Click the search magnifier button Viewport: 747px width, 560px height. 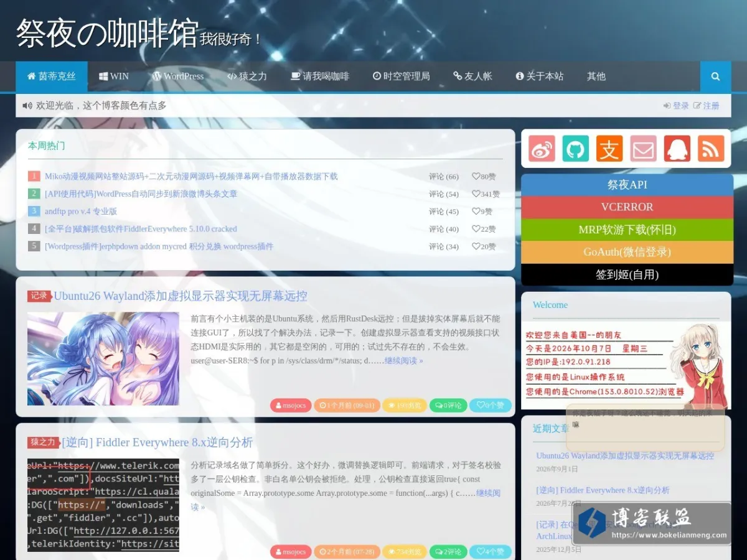click(715, 77)
